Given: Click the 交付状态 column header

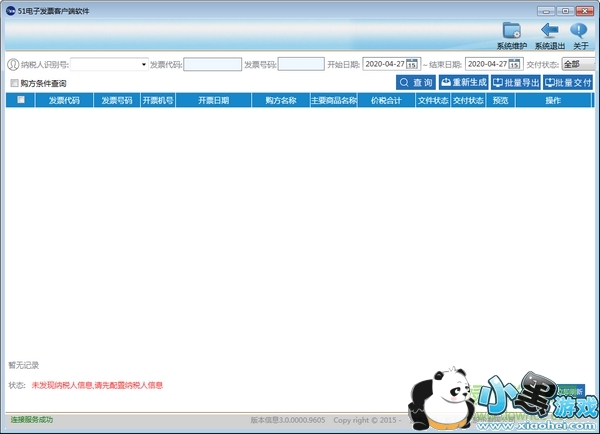Looking at the screenshot, I should [468, 100].
